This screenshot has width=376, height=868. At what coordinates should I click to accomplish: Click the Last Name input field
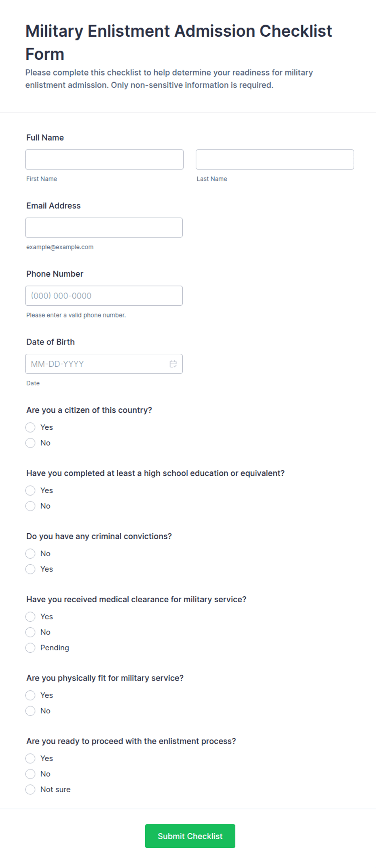pyautogui.click(x=275, y=160)
